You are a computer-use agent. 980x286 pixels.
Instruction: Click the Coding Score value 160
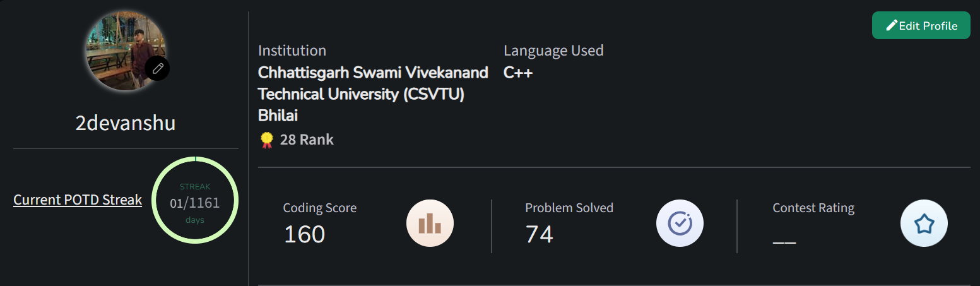(304, 234)
